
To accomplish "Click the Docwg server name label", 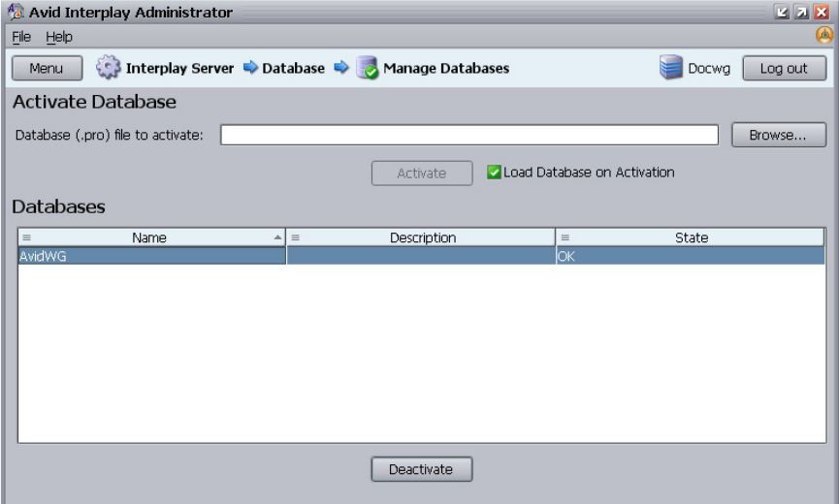I will 709,69.
